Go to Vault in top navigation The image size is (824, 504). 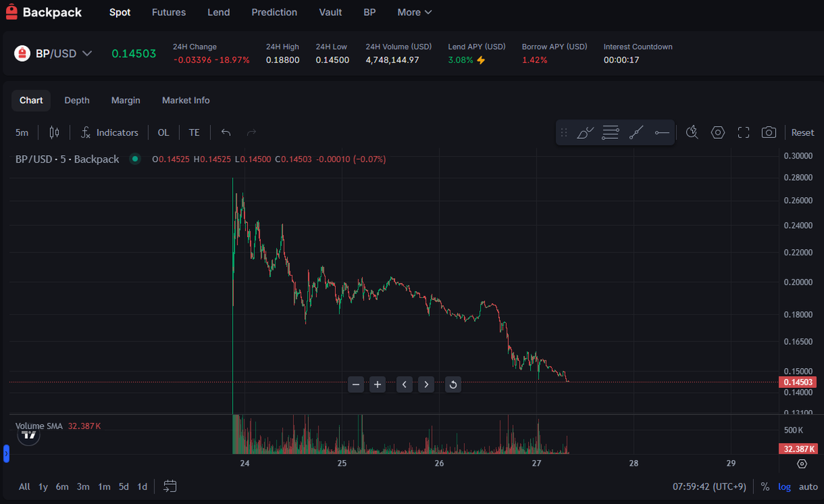coord(330,12)
